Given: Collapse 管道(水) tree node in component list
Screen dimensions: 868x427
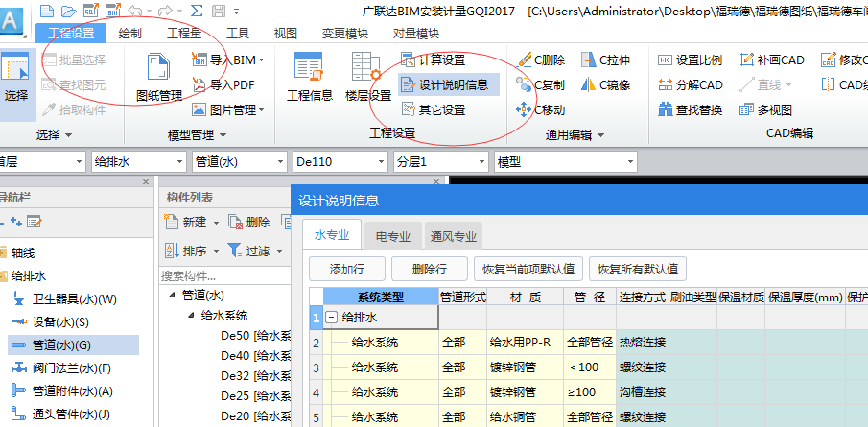Looking at the screenshot, I should click(171, 296).
